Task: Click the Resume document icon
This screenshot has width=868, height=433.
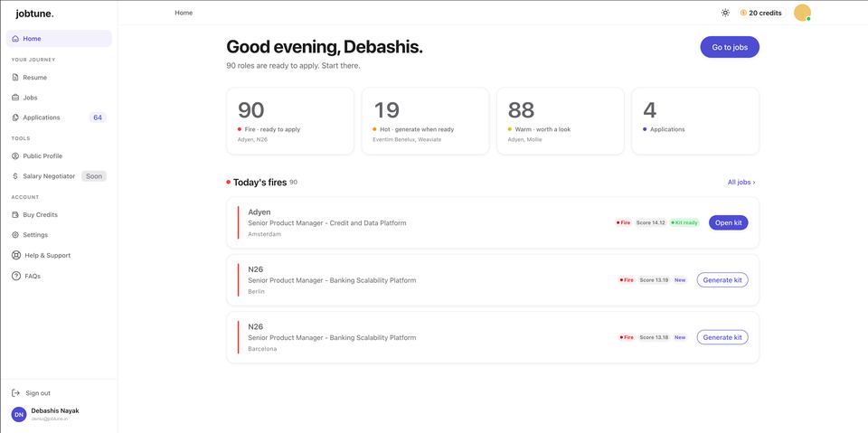Action: 15,78
